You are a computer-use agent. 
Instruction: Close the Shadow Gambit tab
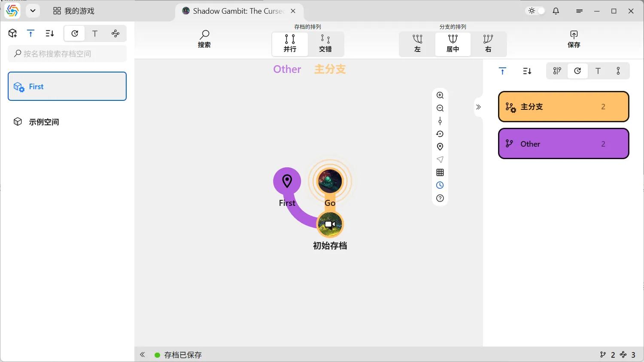coord(293,11)
